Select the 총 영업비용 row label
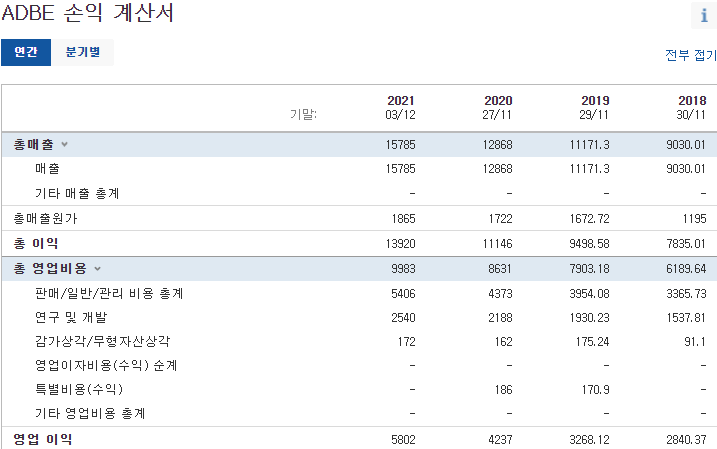 coord(50,268)
